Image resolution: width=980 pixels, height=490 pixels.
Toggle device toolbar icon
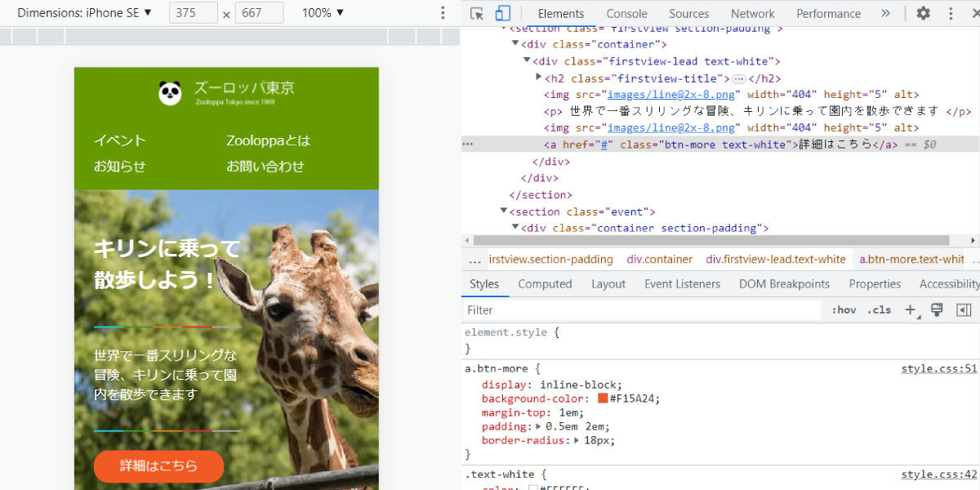[503, 13]
